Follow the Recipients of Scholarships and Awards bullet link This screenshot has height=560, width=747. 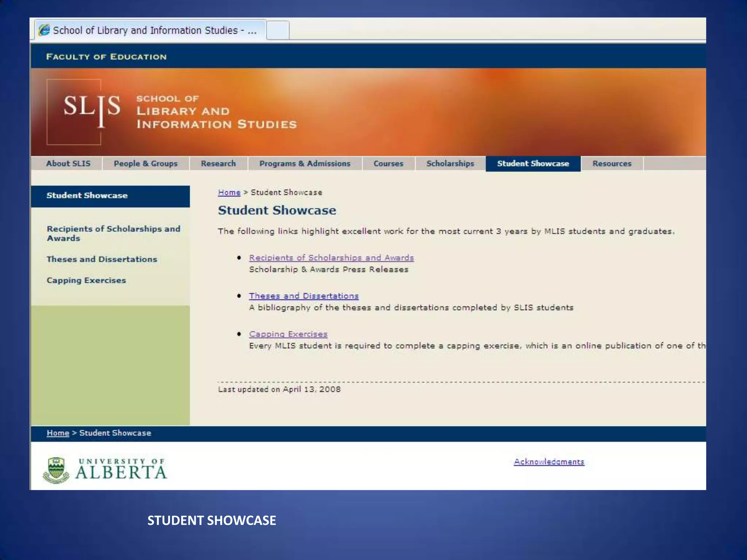[331, 258]
